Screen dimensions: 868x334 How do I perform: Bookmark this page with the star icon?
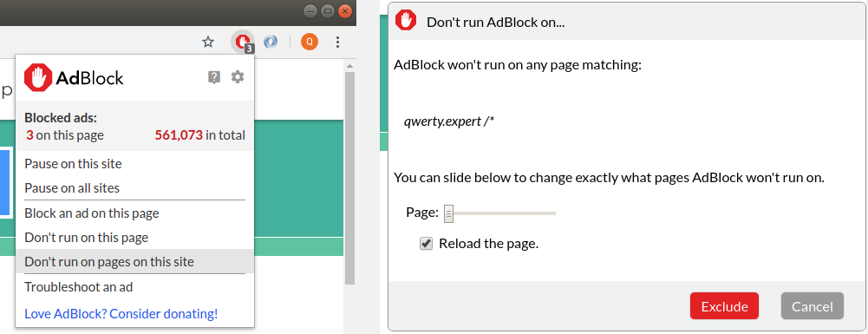(207, 42)
